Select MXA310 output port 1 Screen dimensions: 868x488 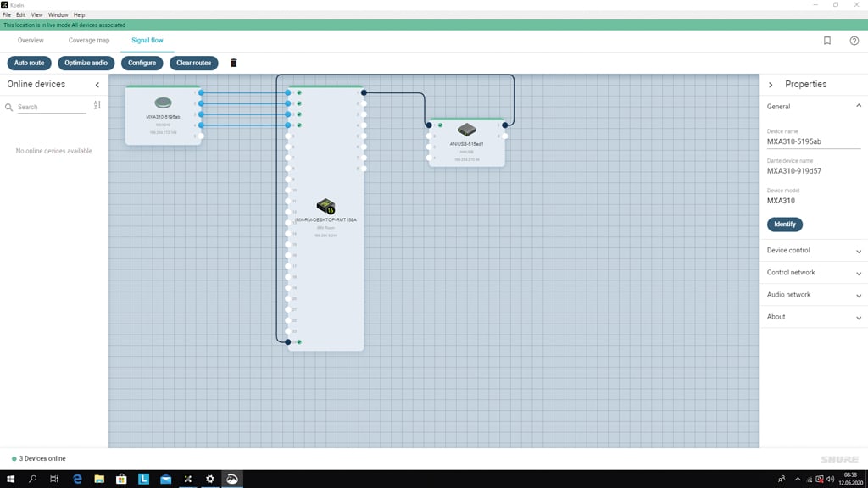click(x=201, y=92)
